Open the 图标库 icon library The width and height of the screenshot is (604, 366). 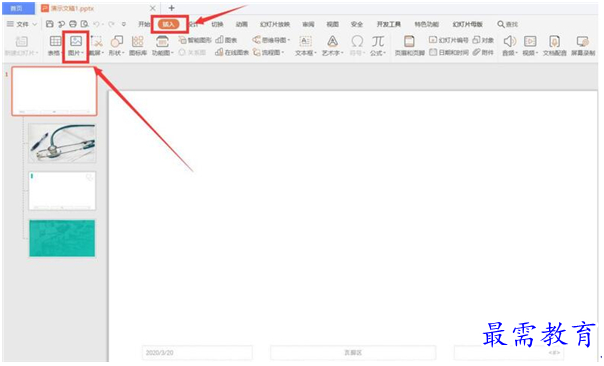(x=138, y=45)
